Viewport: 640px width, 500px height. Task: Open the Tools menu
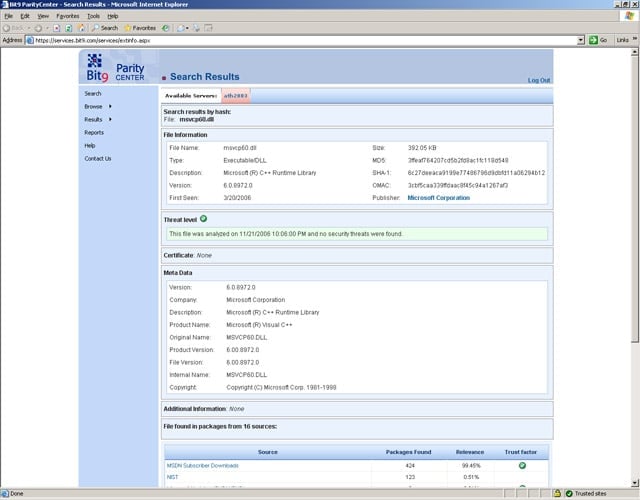point(93,16)
